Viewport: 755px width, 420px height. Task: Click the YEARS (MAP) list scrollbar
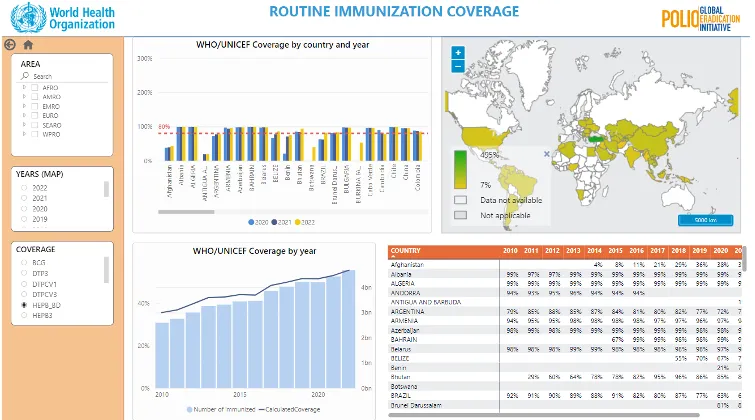point(106,189)
